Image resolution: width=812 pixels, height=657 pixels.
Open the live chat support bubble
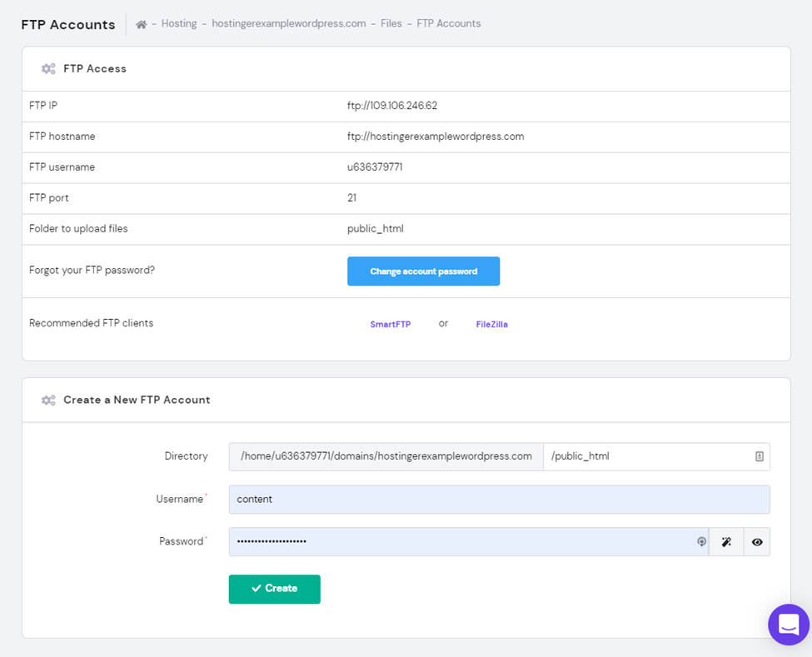(x=788, y=624)
